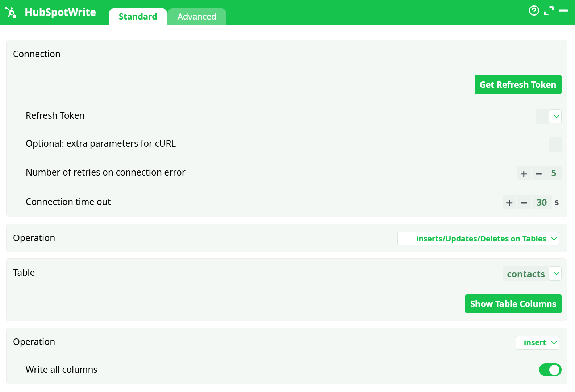Switch to the Advanced tab

click(x=197, y=16)
